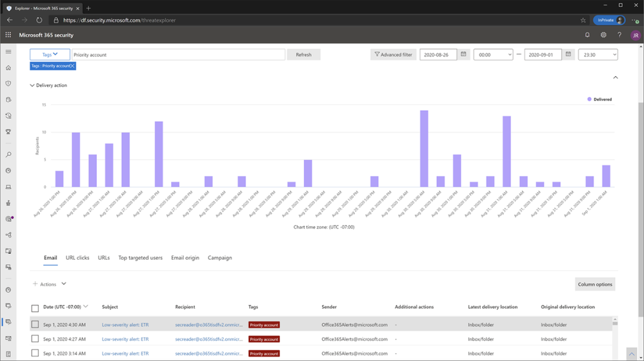Viewport: 644px width, 361px height.
Task: Collapse the chart panel with up chevron
Action: [615, 77]
